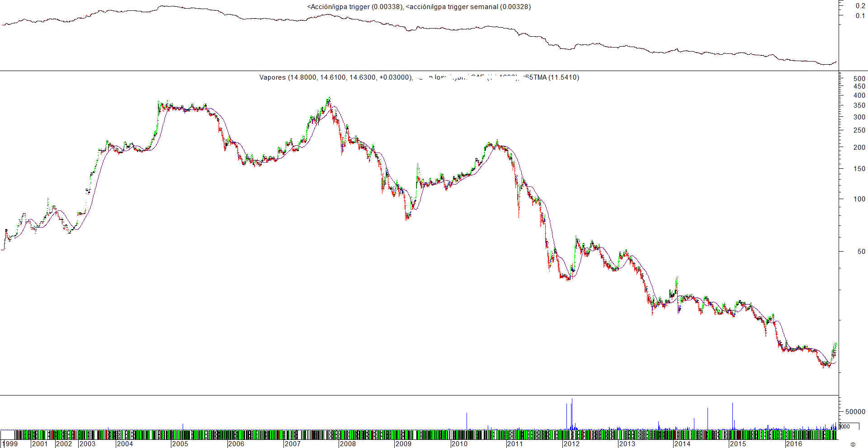The height and width of the screenshot is (448, 868).
Task: Click the 150 price level on the scale
Action: point(859,169)
